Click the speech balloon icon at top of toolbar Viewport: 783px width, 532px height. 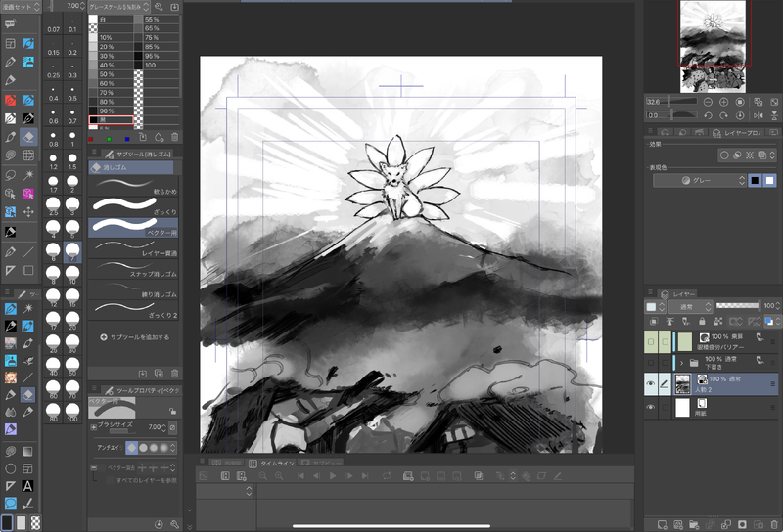pos(10,23)
